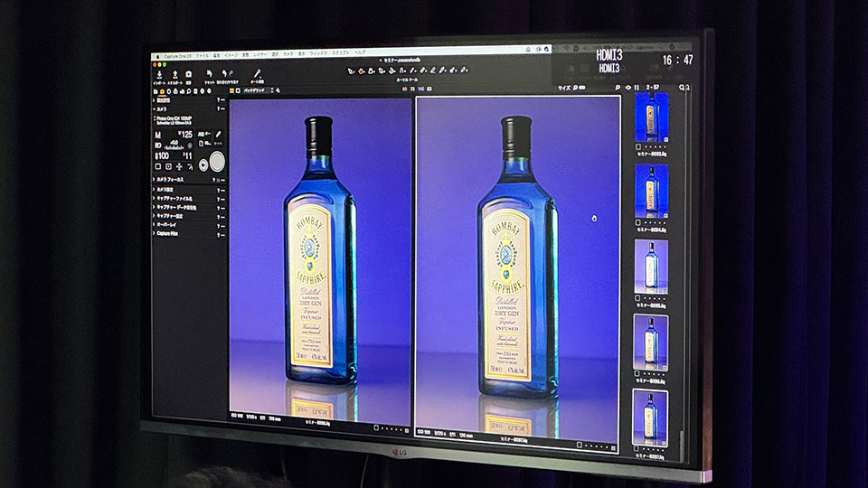Toggle color tag box under thumbnail セミナー0096

click(x=637, y=374)
